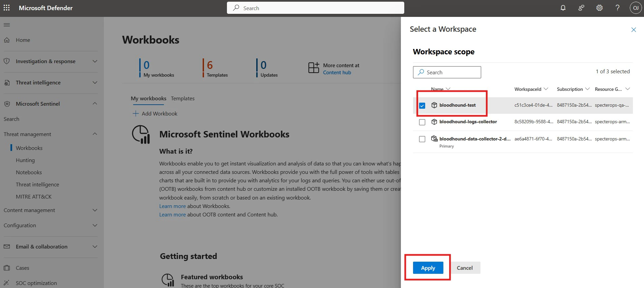The width and height of the screenshot is (644, 288).
Task: Click the Cases icon in sidebar
Action: [7, 268]
